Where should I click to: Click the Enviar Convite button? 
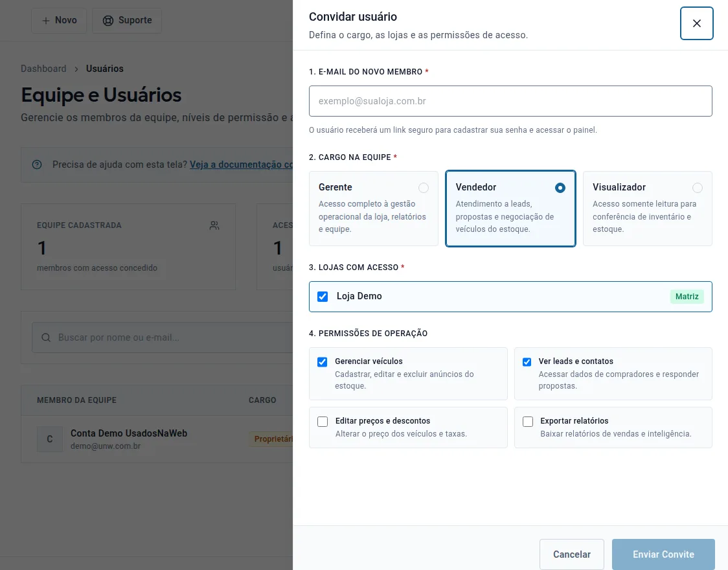[x=663, y=554]
